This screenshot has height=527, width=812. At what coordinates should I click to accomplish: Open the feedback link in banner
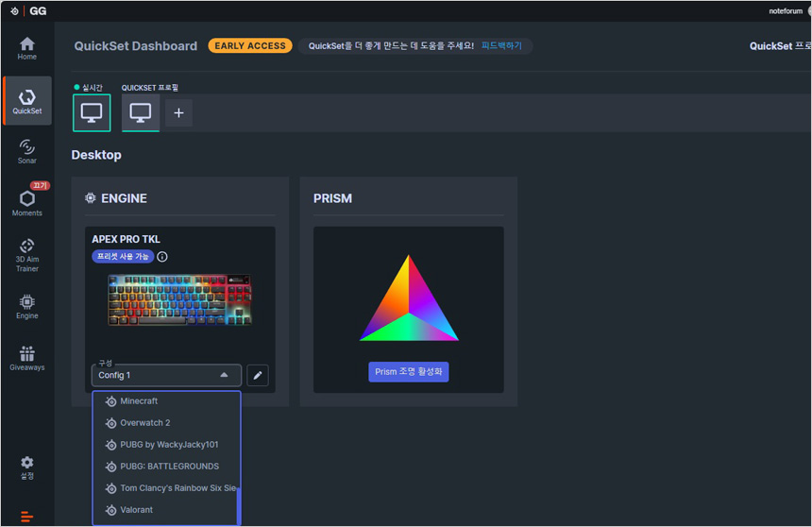point(501,45)
